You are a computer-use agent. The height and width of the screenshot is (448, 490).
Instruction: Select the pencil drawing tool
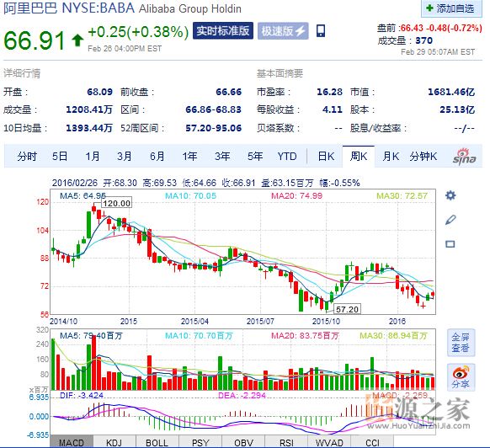pyautogui.click(x=450, y=220)
